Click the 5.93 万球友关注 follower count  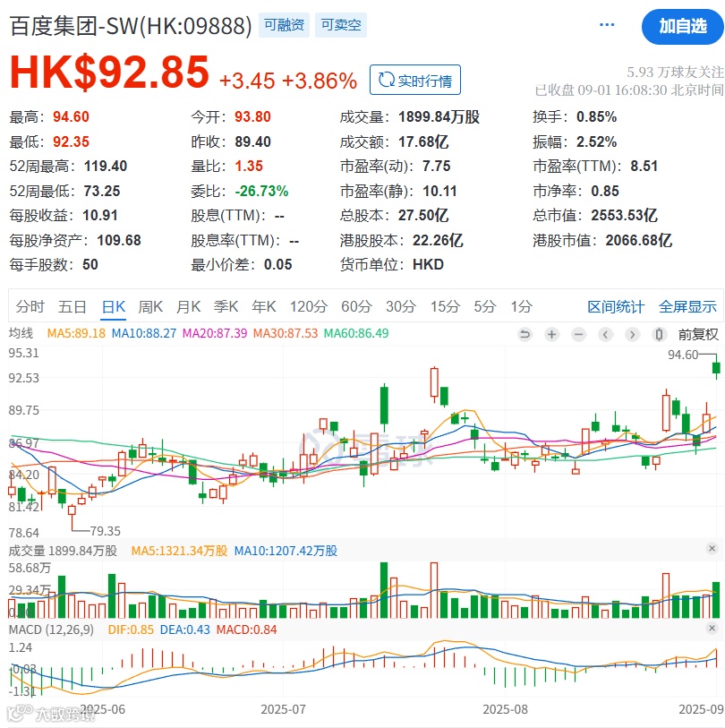[x=674, y=73]
